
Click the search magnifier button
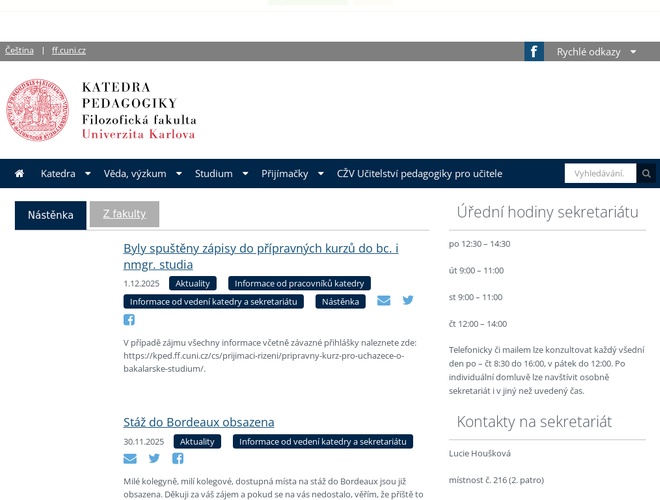[647, 174]
